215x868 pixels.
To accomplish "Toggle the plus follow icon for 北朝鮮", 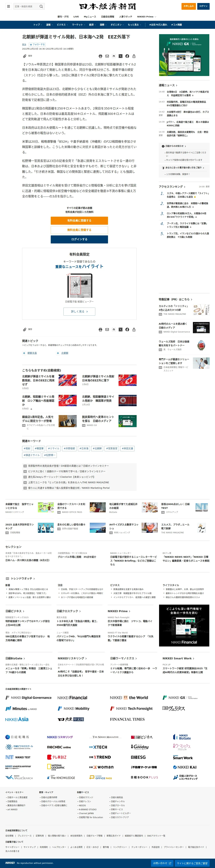I will (x=58, y=353).
